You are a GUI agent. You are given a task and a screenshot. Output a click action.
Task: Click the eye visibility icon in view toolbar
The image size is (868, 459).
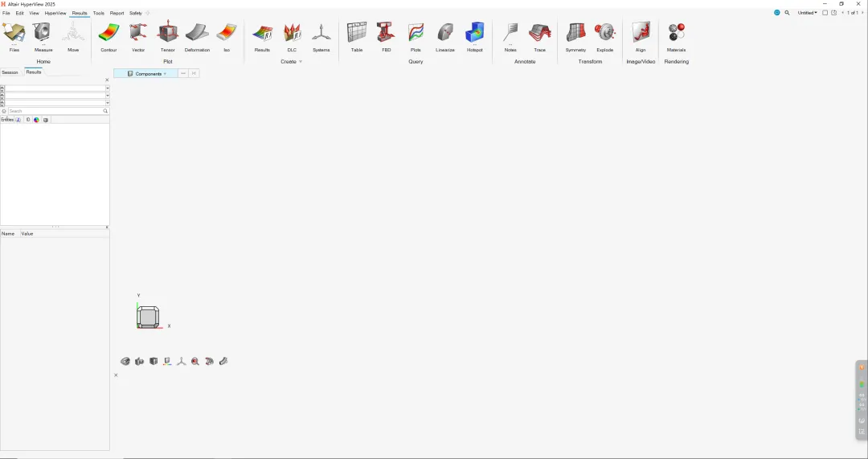click(x=125, y=362)
